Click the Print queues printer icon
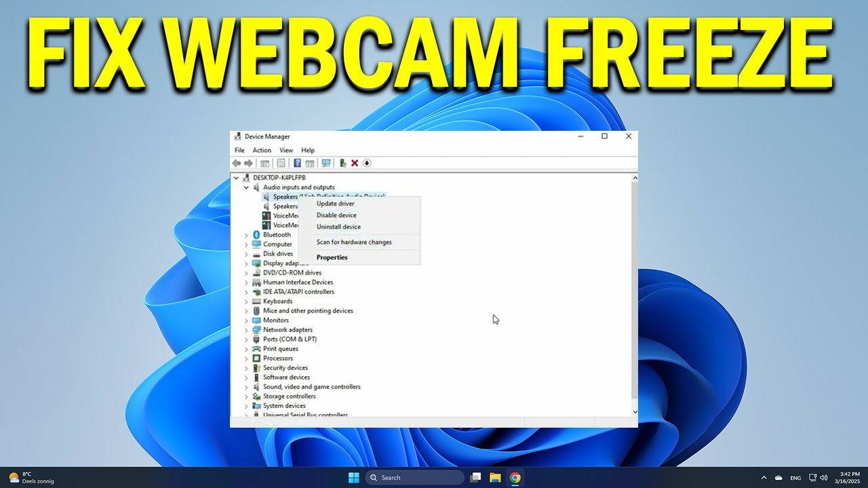The height and width of the screenshot is (488, 868). [256, 348]
